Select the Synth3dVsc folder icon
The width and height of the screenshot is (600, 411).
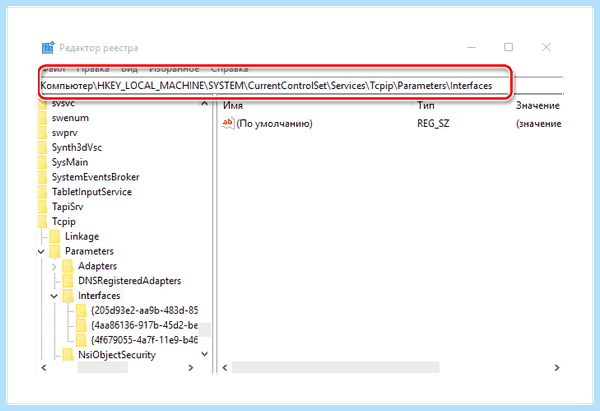click(x=43, y=148)
